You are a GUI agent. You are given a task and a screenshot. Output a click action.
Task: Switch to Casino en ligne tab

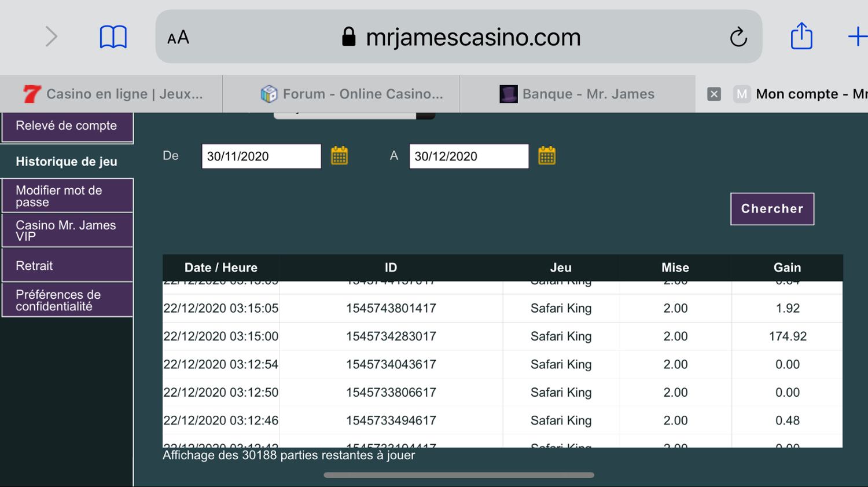coord(113,94)
